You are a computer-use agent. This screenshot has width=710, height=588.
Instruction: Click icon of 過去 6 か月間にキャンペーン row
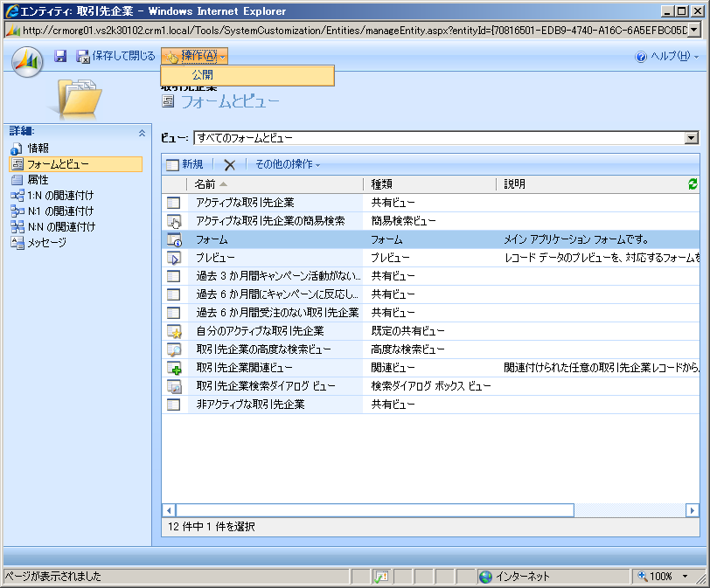[173, 295]
